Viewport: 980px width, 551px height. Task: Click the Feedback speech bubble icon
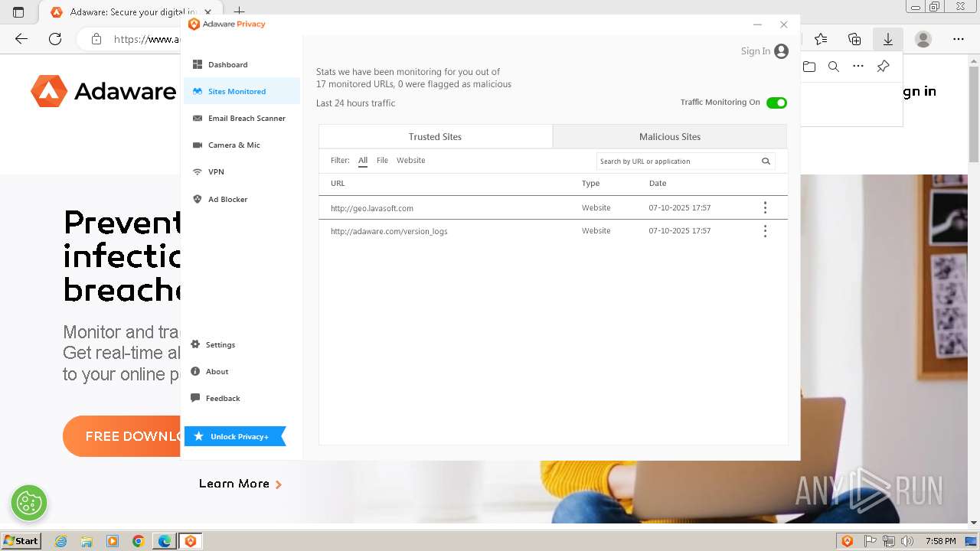coord(195,398)
